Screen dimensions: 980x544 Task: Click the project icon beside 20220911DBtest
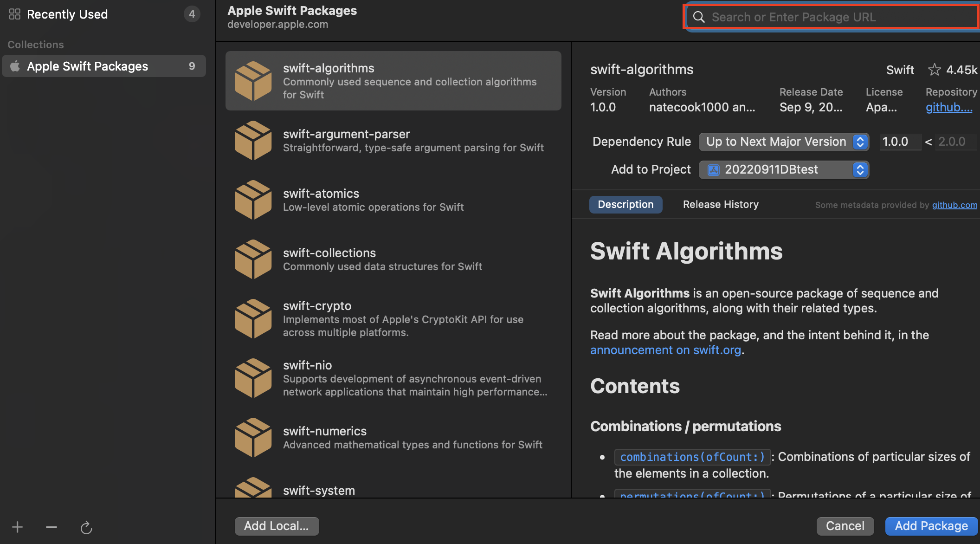(x=713, y=170)
